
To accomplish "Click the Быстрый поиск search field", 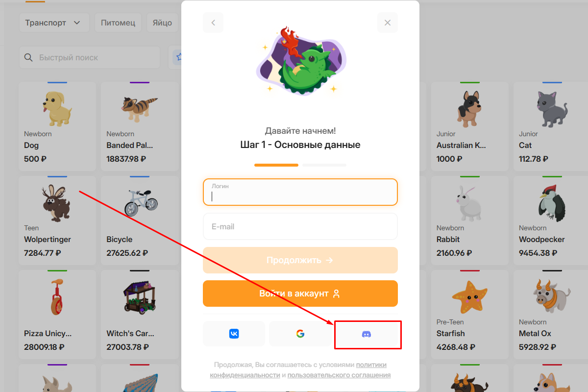I will [x=90, y=57].
